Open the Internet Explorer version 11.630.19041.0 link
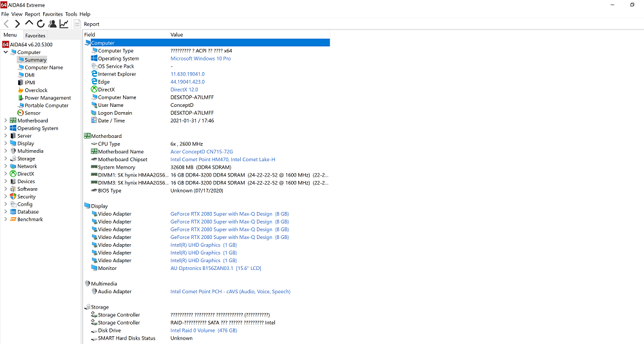Image resolution: width=644 pixels, height=344 pixels. point(187,74)
